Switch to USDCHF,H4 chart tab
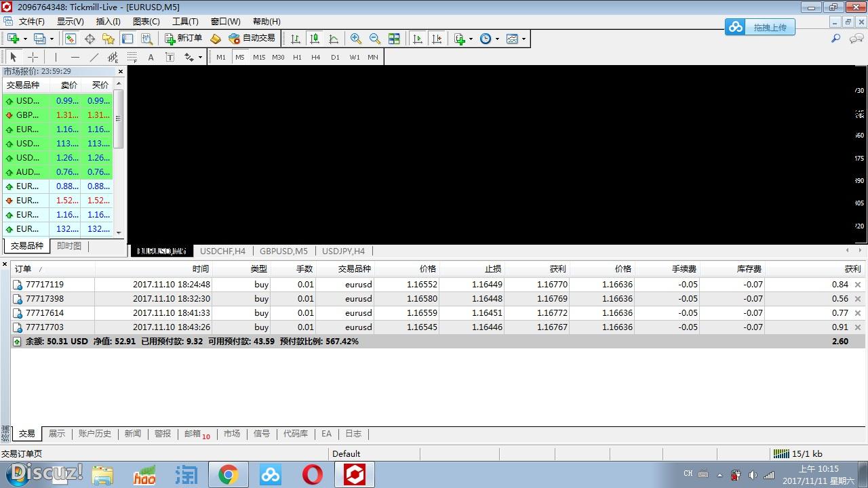This screenshot has width=868, height=488. pos(222,251)
